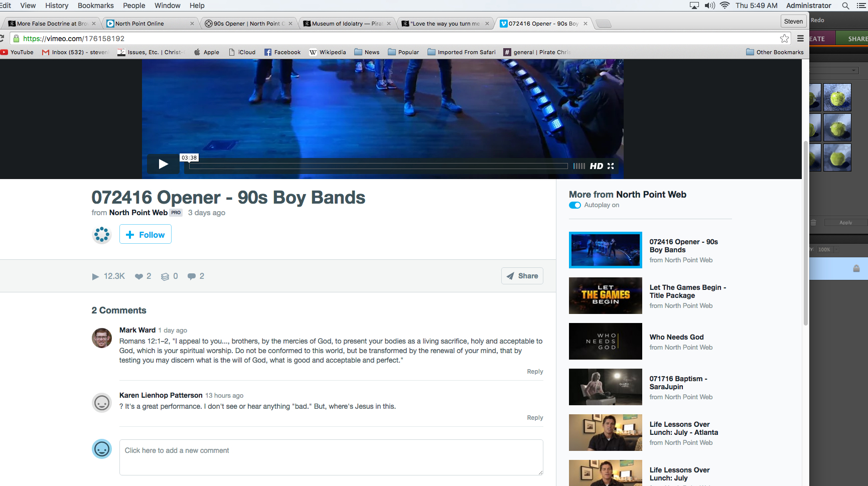Open the People menu
This screenshot has width=868, height=486.
(134, 6)
